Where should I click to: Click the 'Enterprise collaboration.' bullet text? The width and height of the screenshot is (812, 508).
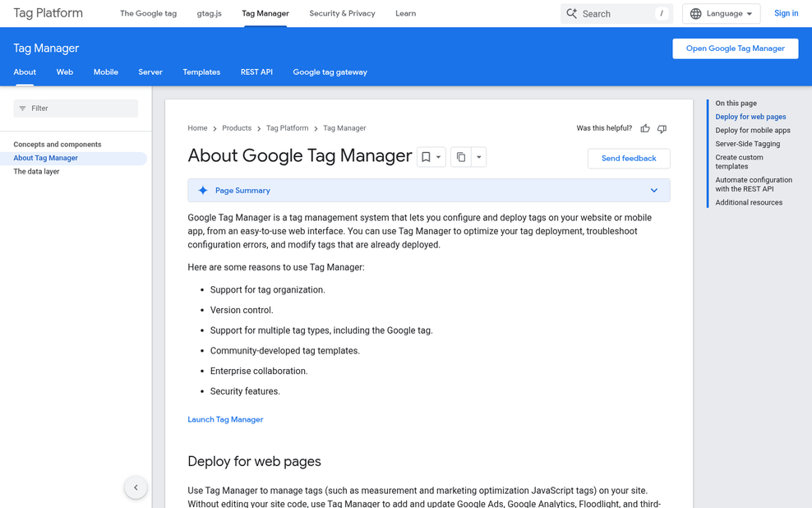pos(259,372)
